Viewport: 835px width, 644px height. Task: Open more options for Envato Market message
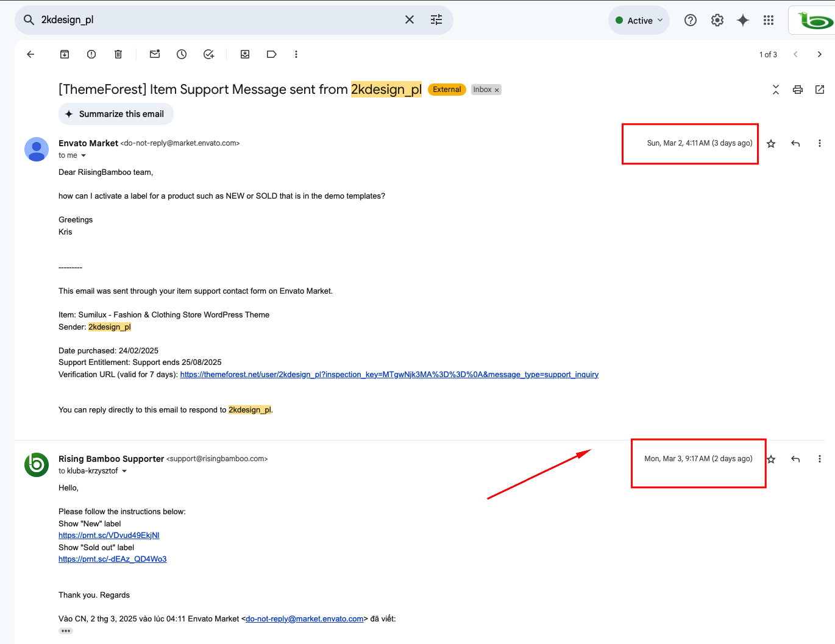(x=820, y=143)
